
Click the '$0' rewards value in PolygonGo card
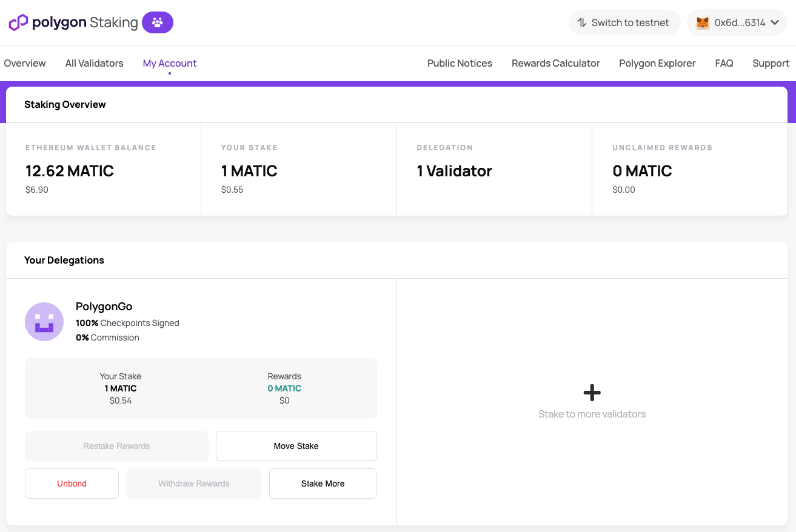tap(284, 401)
